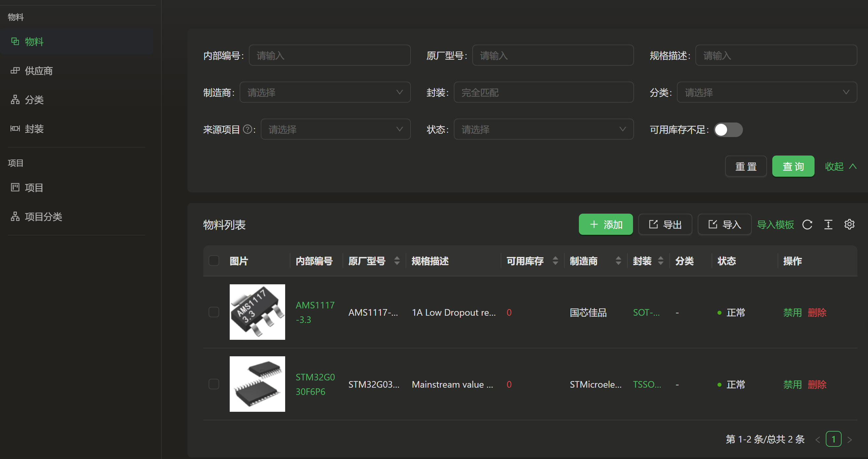Screen dimensions: 868x459
Task: Click the 导入模板 link
Action: click(775, 225)
